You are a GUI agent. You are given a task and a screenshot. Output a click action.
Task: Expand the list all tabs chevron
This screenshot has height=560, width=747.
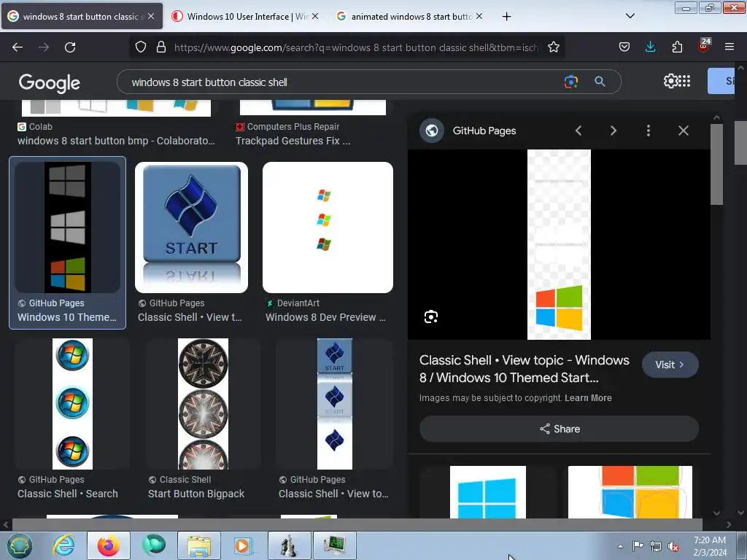[630, 16]
